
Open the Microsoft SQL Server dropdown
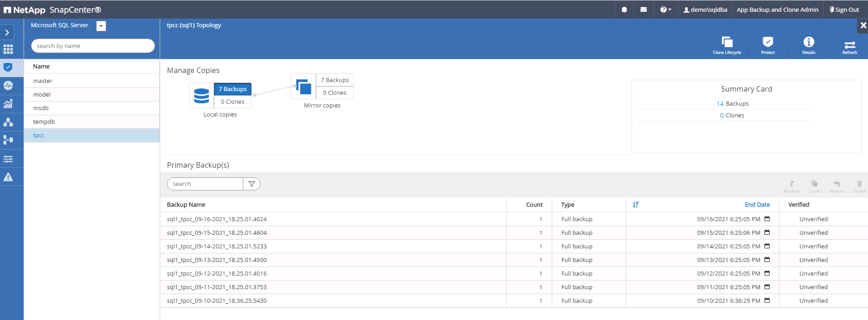(101, 26)
